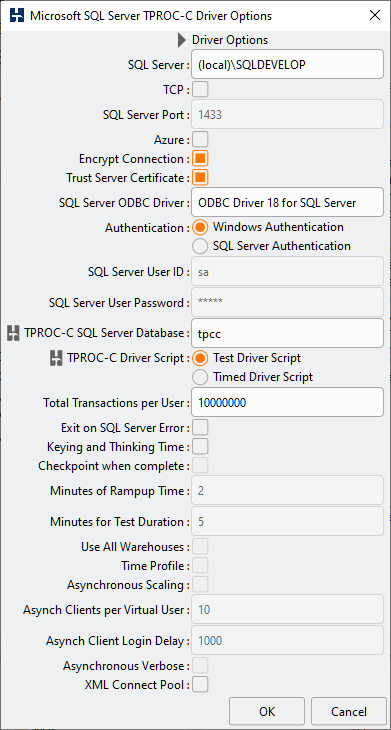Select SQL Server Authentication option
Viewport: 391px width, 730px height.
coord(200,246)
